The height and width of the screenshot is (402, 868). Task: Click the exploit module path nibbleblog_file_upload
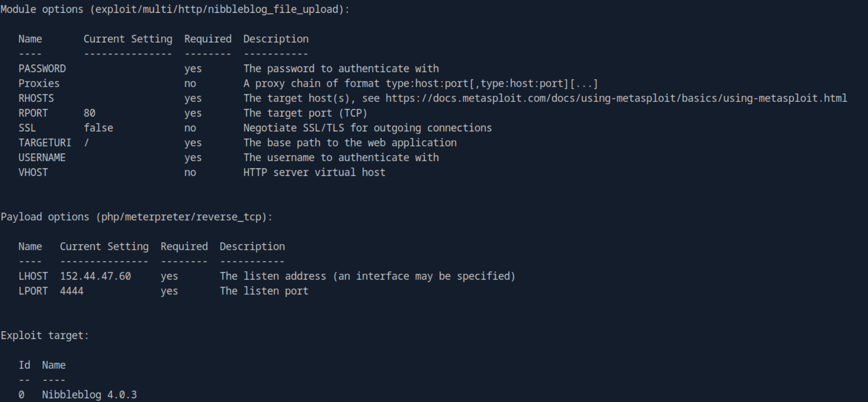[219, 9]
